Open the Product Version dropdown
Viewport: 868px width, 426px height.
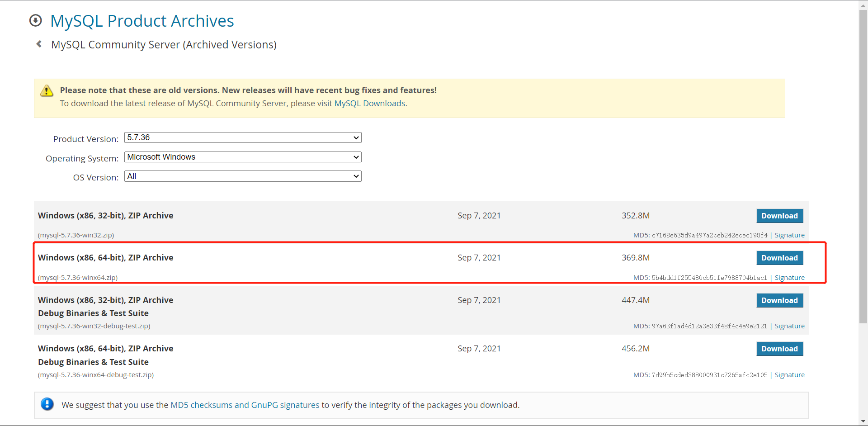(243, 137)
